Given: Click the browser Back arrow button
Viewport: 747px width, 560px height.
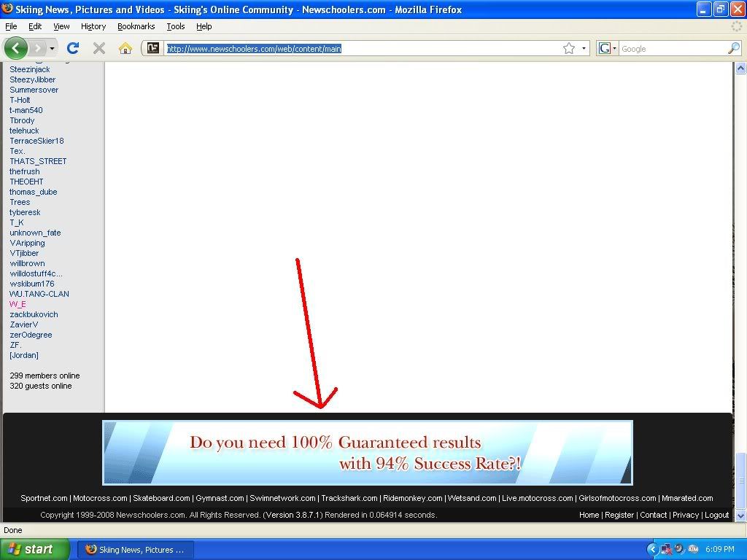Looking at the screenshot, I should click(x=16, y=48).
